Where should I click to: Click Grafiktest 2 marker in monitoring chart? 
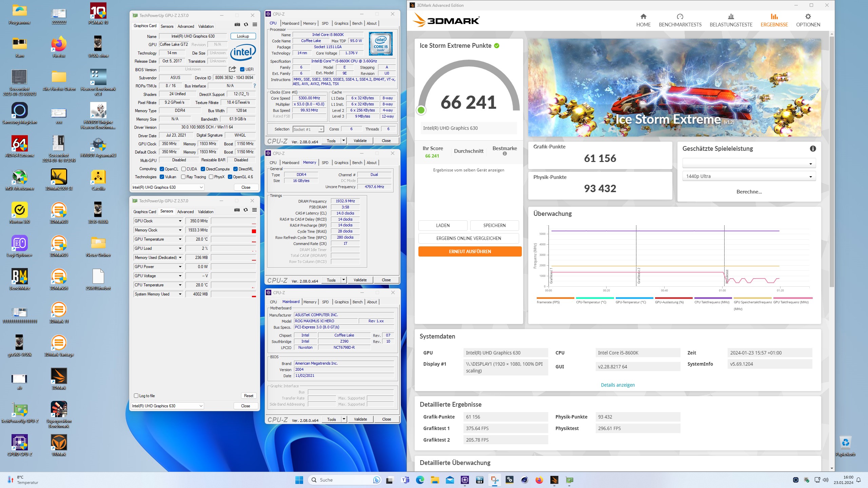639,276
